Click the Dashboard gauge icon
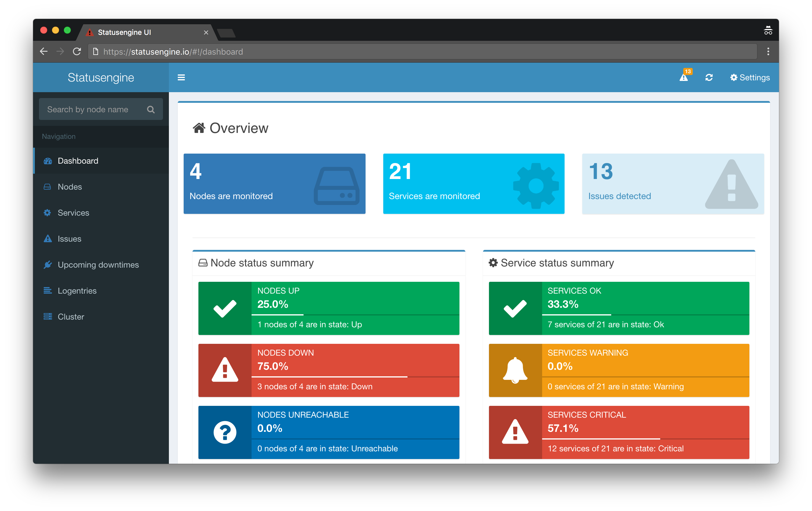Screen dimensions: 812x511 (48, 161)
